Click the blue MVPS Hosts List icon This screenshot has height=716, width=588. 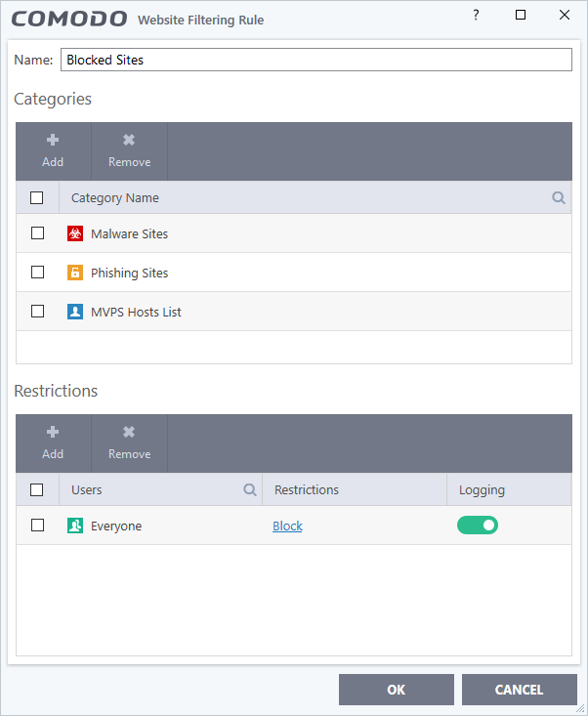75,313
